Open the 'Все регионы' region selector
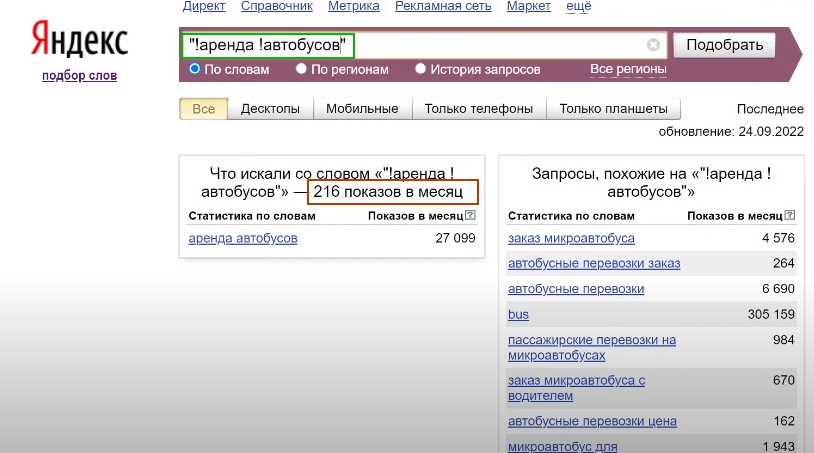This screenshot has height=453, width=814. click(x=628, y=69)
